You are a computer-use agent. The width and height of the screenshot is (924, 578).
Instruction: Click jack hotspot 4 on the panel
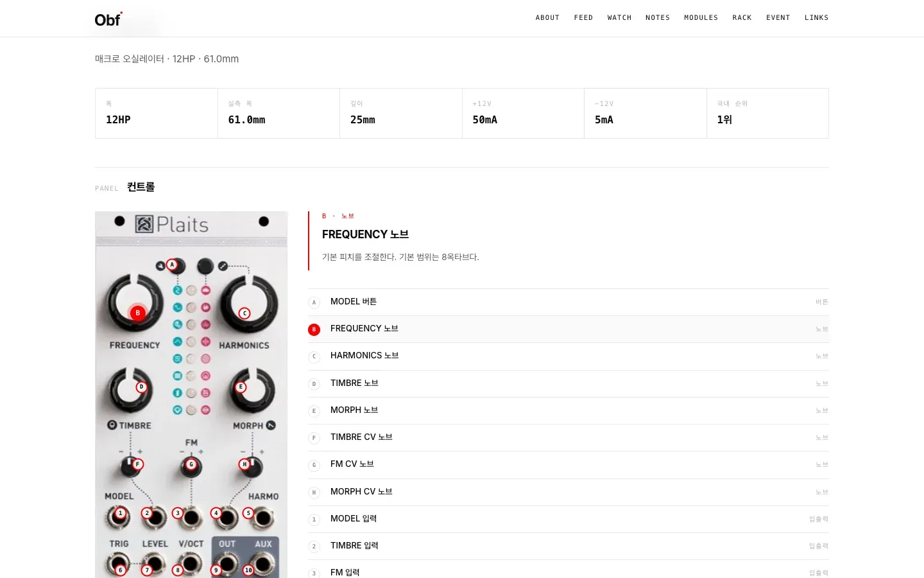point(216,513)
